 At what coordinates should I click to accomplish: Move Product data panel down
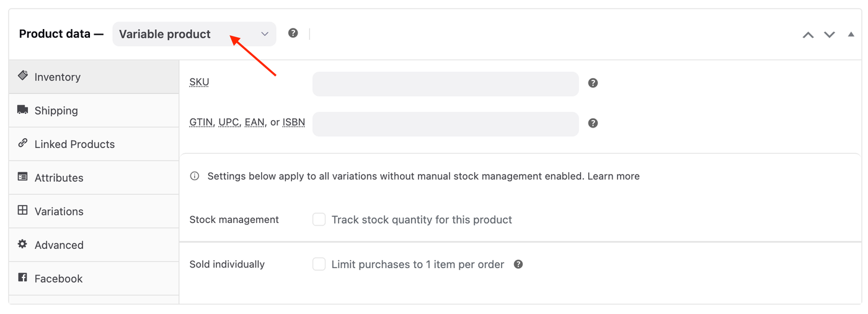[x=830, y=35]
